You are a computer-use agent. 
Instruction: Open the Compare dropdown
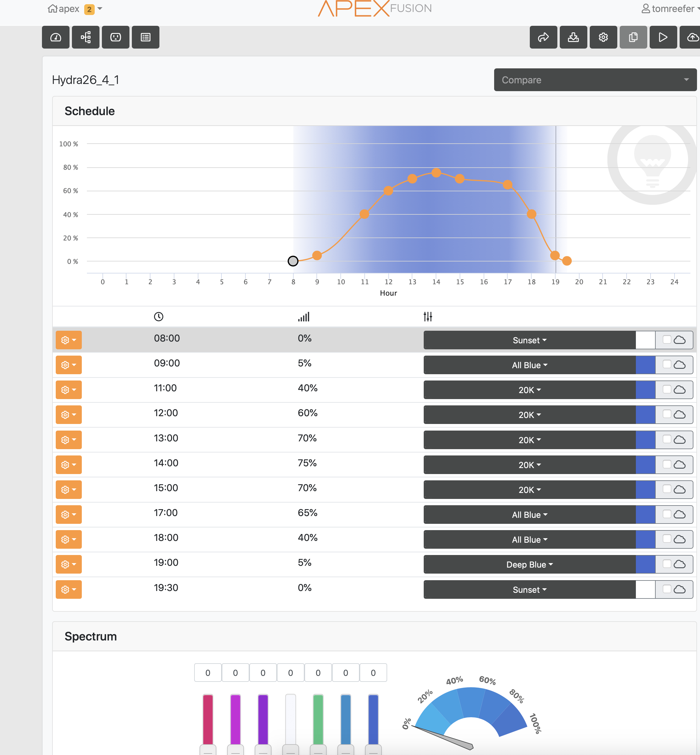coord(595,80)
